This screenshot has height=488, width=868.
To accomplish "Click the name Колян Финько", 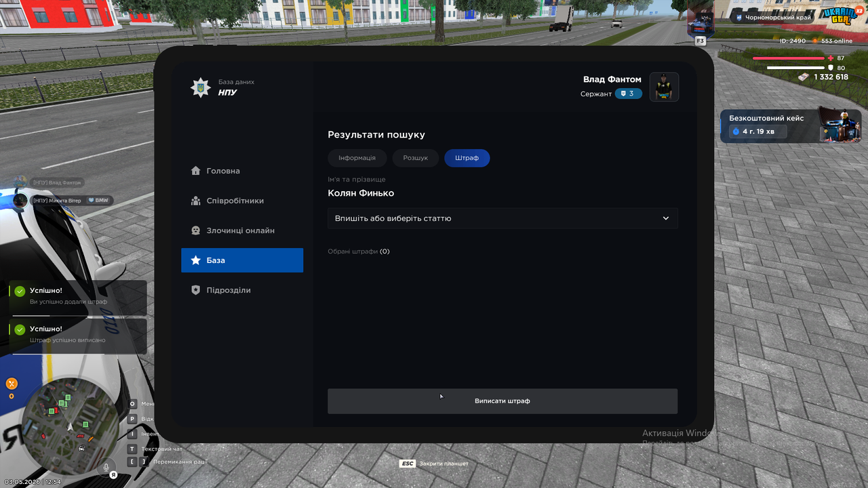I will tap(361, 193).
